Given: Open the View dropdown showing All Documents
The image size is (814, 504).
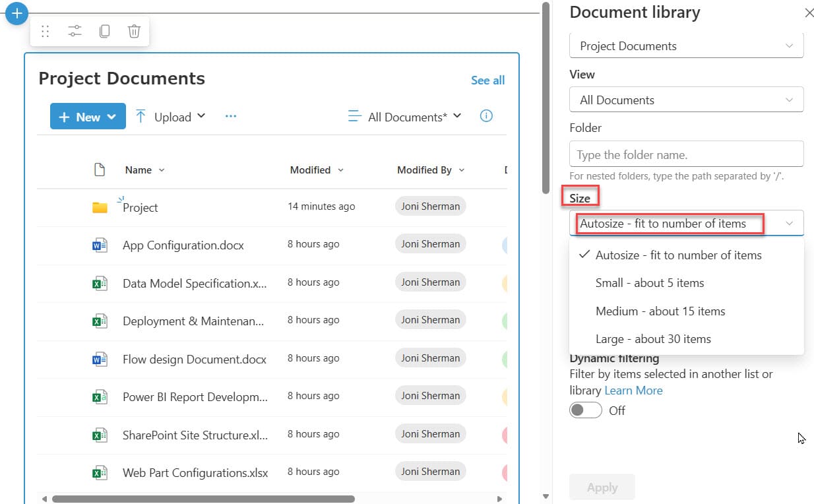Looking at the screenshot, I should pos(686,100).
